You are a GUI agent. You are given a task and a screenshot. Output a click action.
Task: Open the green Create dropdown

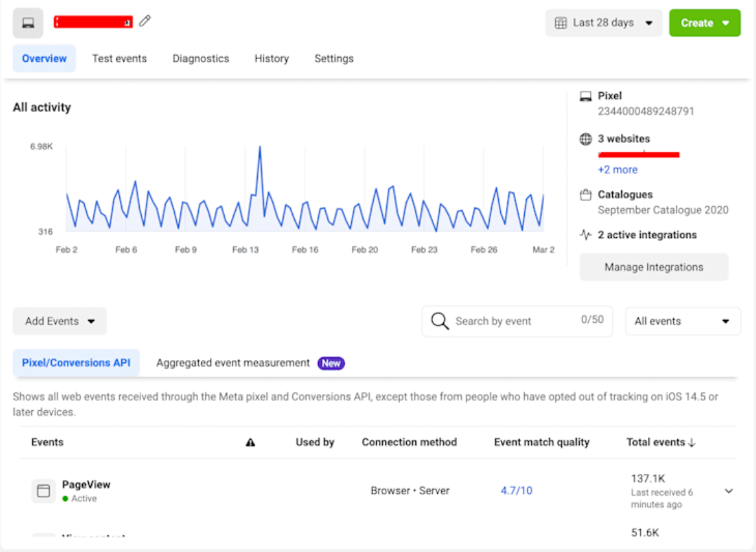704,23
